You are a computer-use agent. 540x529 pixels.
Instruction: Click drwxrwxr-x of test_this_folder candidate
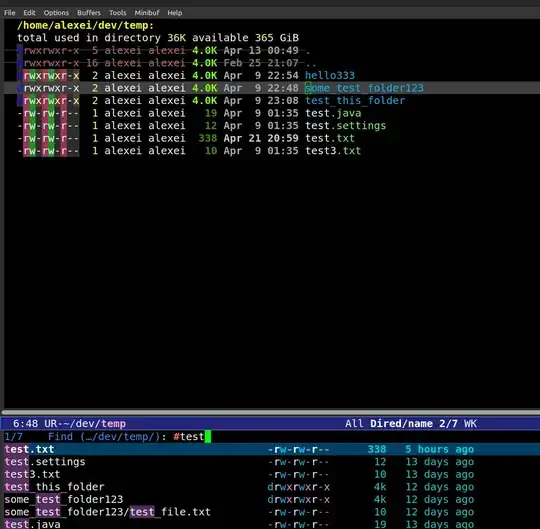pyautogui.click(x=298, y=487)
